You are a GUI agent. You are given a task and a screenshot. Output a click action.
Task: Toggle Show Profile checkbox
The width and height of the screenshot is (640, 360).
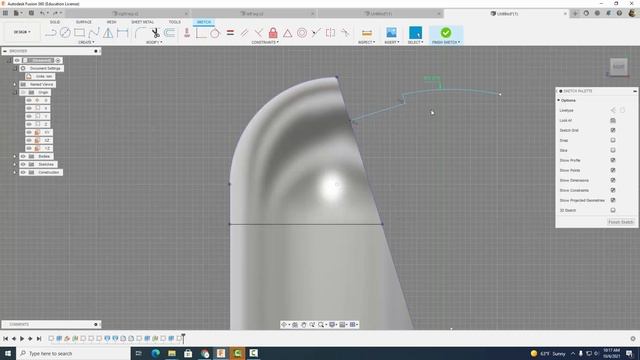click(x=613, y=160)
